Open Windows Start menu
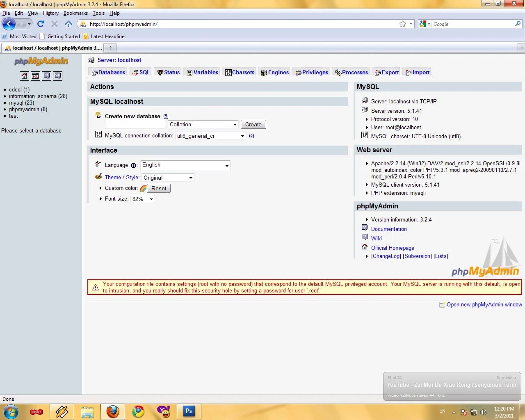 tap(10, 411)
